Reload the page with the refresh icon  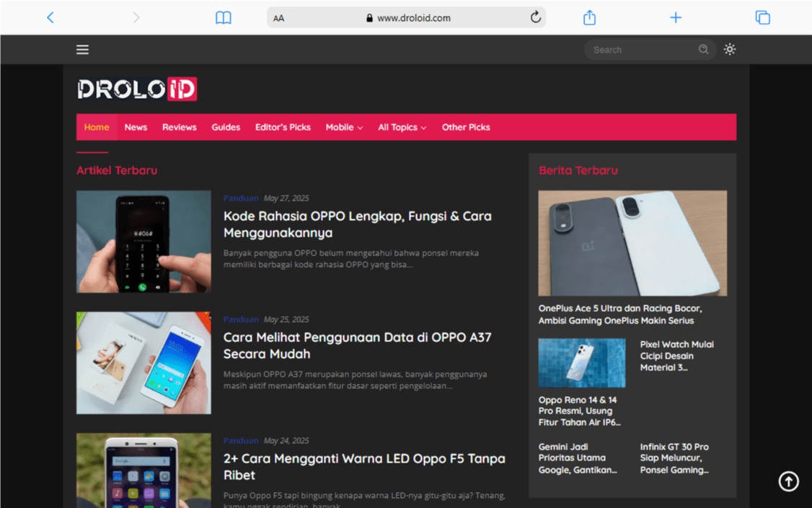pyautogui.click(x=536, y=17)
